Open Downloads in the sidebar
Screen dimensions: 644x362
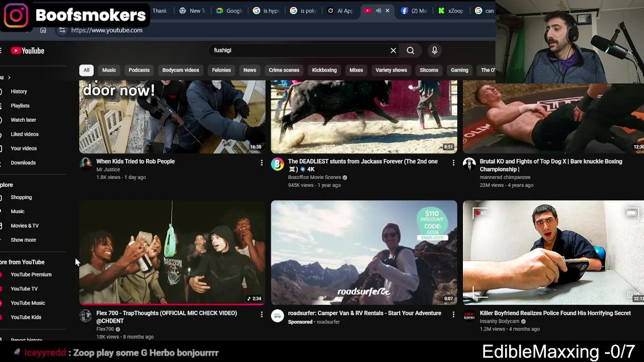pos(23,163)
